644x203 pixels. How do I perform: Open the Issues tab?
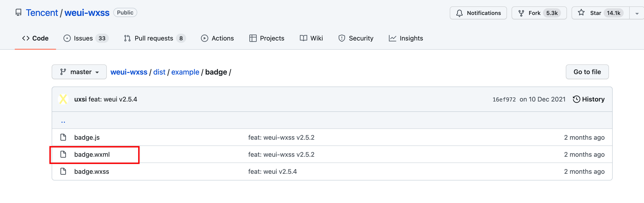(86, 38)
